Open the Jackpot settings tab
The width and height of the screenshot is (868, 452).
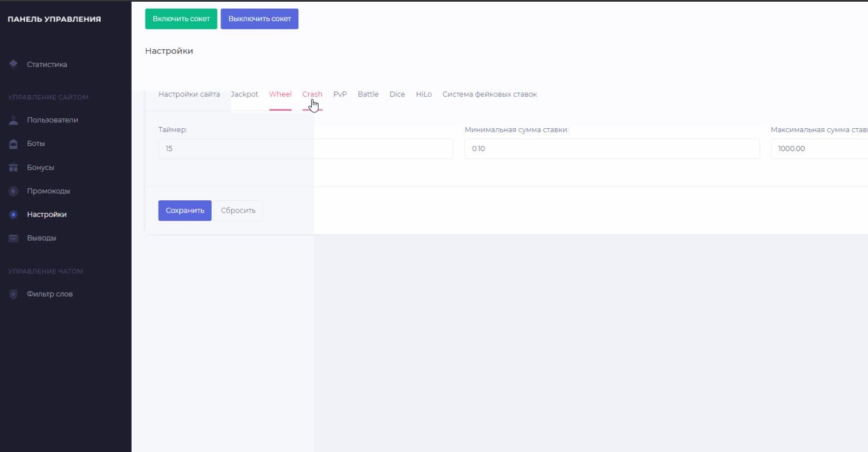tap(244, 94)
